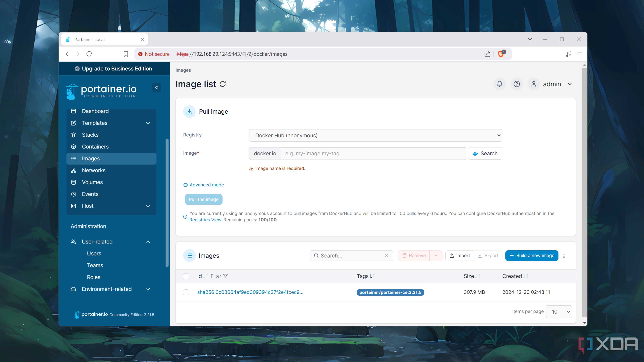Click Build a new image button
The image size is (644, 362).
click(532, 256)
